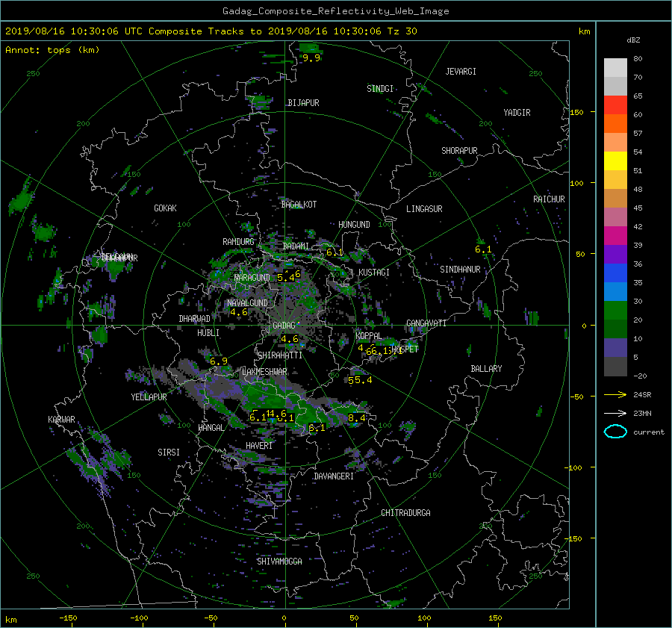Select the BAGALKOT city label
The image size is (672, 628).
coord(299,205)
